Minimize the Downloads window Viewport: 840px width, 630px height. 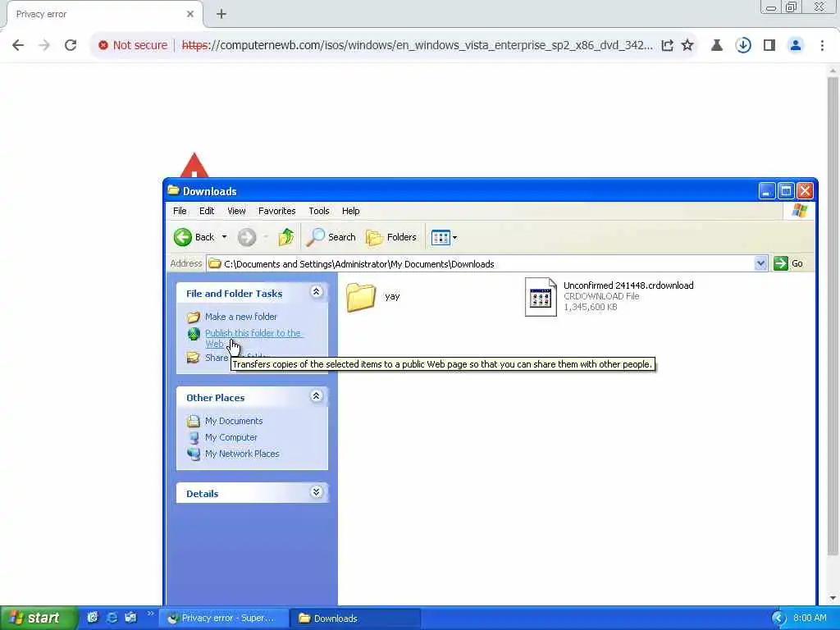click(x=767, y=190)
